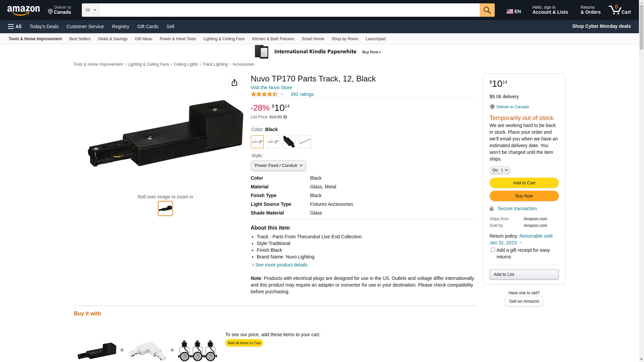Screen dimensions: 644x362
Task: Open the Qty quantity dropdown
Action: click(x=500, y=170)
